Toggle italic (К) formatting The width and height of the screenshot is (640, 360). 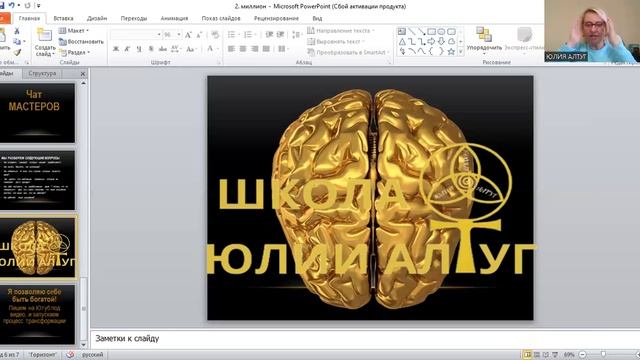point(127,49)
